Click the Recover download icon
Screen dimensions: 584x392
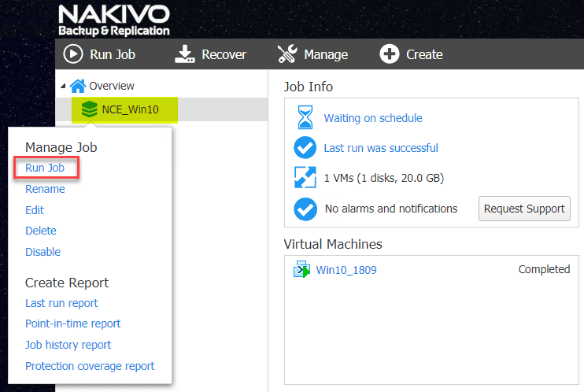coord(184,54)
